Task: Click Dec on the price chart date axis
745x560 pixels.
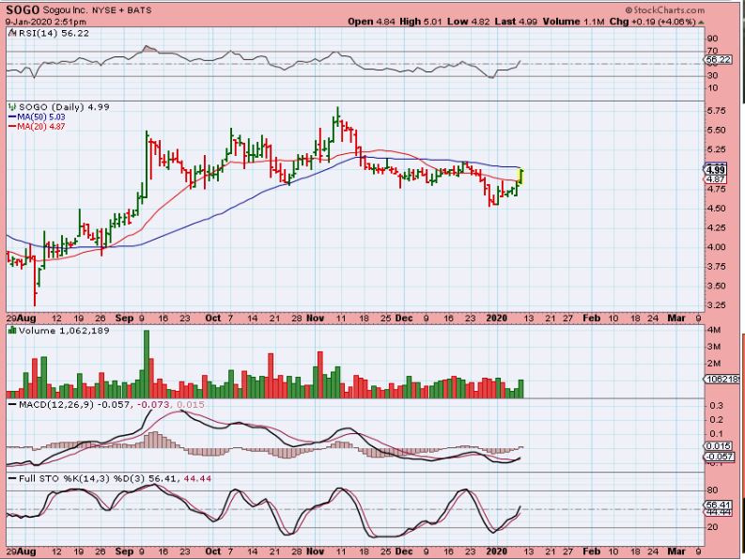Action: (x=404, y=318)
